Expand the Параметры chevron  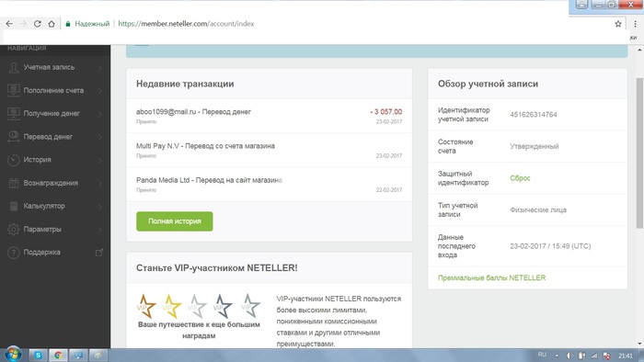pos(99,229)
